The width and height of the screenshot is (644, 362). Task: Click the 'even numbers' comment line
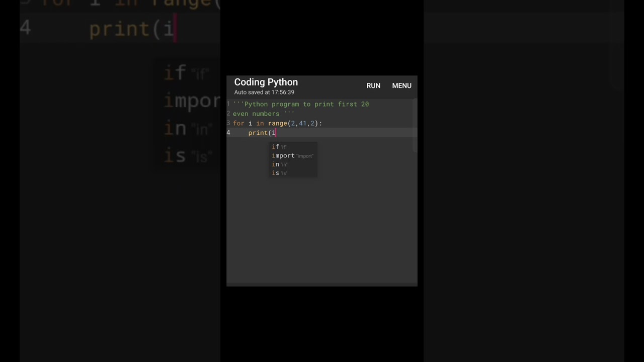click(x=264, y=114)
